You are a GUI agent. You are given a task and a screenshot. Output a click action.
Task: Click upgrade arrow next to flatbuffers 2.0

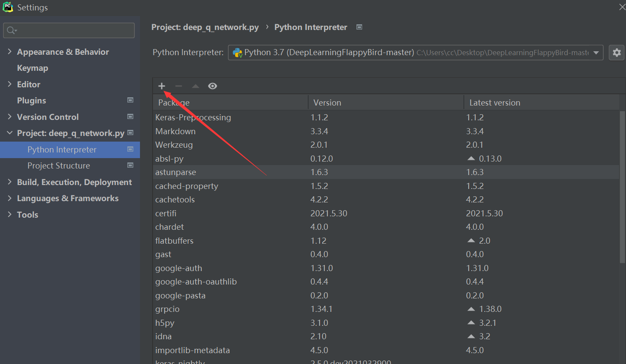[471, 241]
